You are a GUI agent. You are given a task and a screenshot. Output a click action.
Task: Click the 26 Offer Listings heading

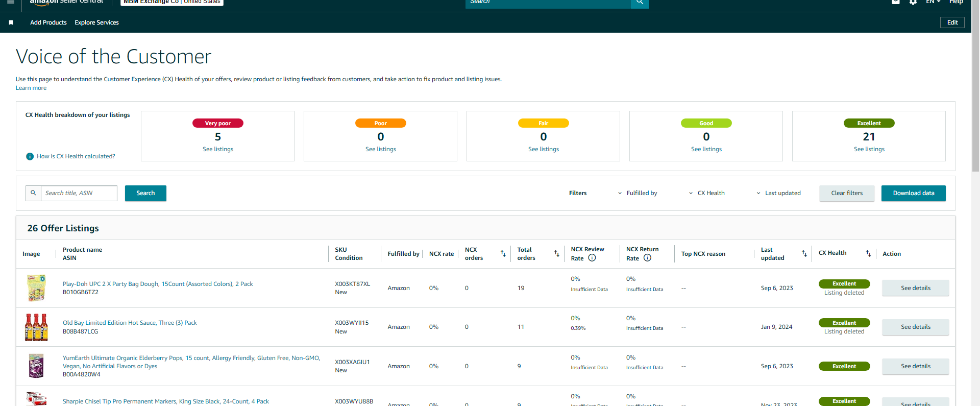pos(63,228)
